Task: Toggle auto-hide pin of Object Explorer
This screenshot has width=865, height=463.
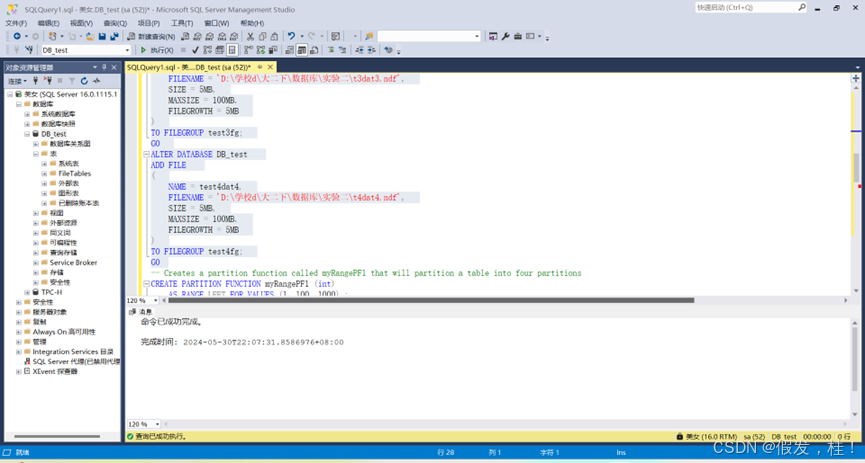Action: click(x=104, y=67)
